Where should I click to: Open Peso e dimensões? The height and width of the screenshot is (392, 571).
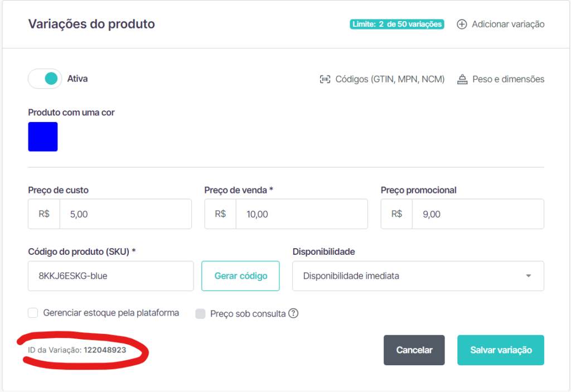(x=501, y=79)
